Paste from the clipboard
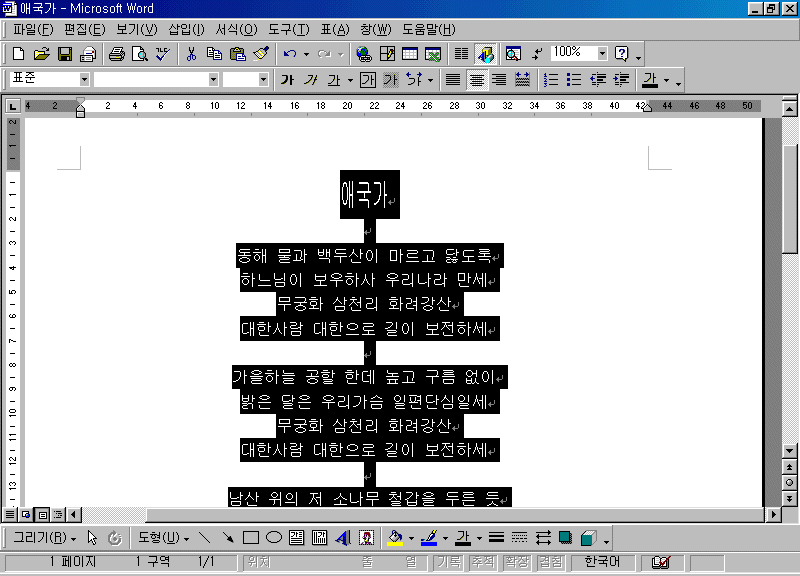The image size is (800, 576). [238, 54]
